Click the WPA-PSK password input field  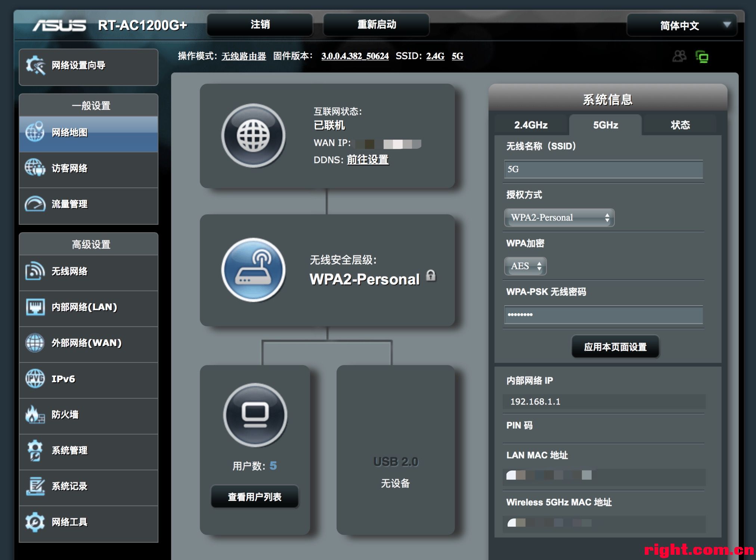tap(603, 315)
